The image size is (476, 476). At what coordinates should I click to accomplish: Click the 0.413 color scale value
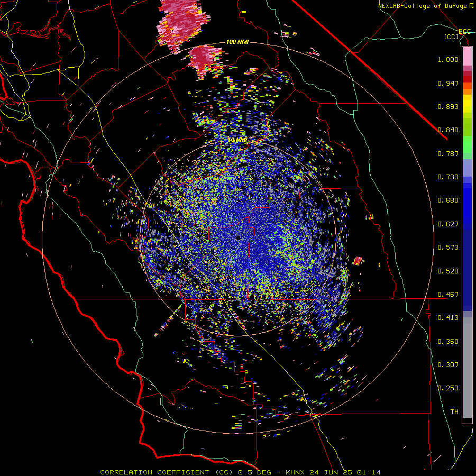coord(448,318)
